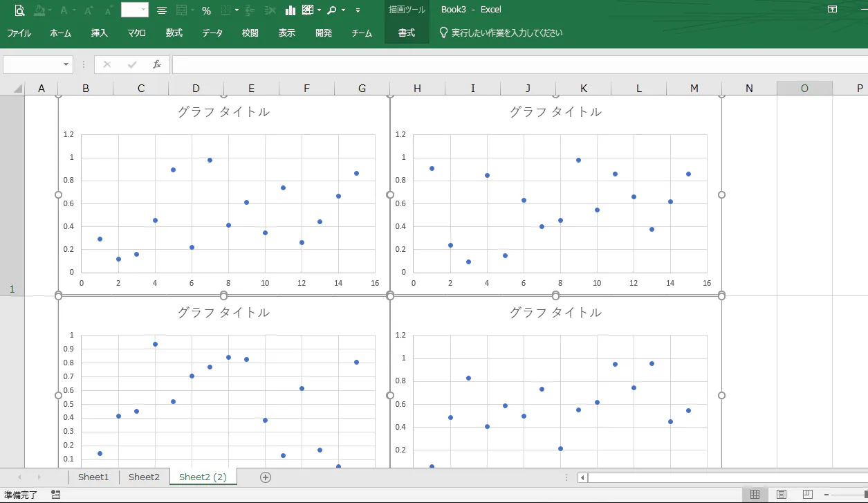Switch to the Sheet1 tab
868x503 pixels.
[93, 477]
